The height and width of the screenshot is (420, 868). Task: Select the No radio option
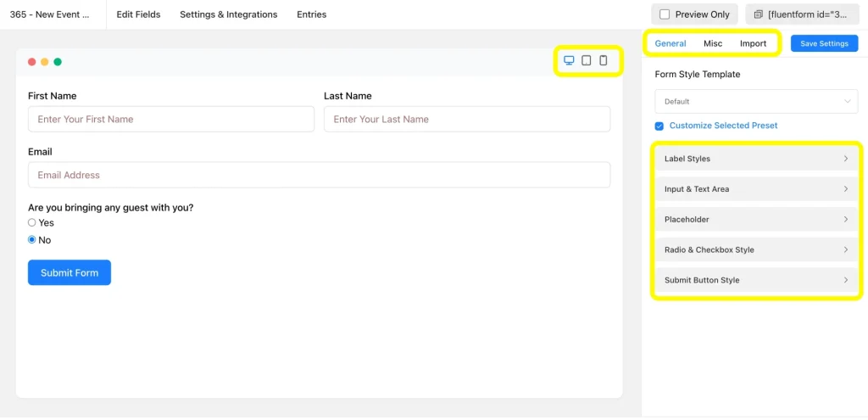point(32,240)
